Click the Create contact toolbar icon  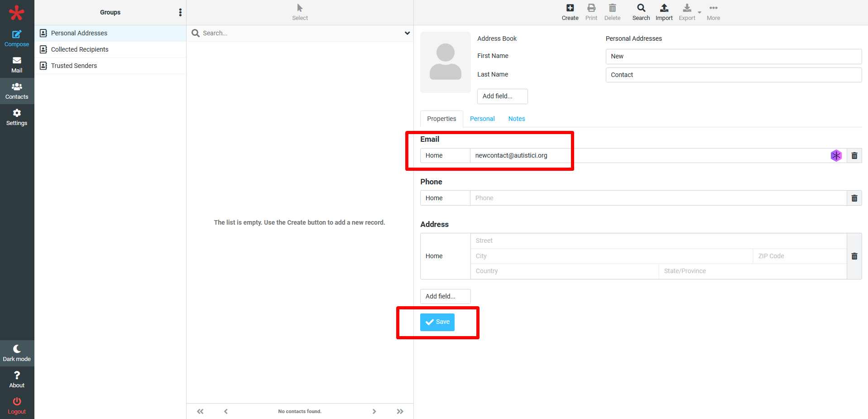click(x=570, y=12)
